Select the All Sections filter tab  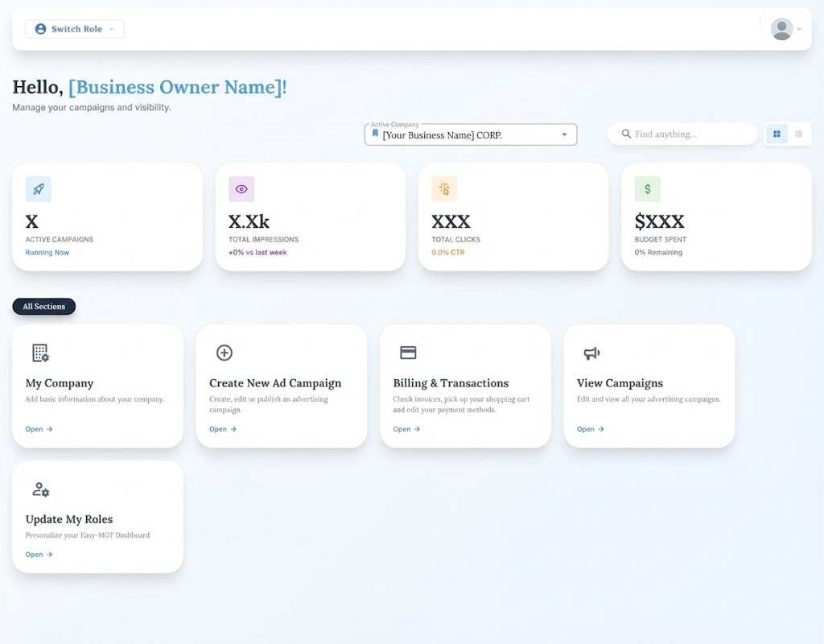[44, 307]
